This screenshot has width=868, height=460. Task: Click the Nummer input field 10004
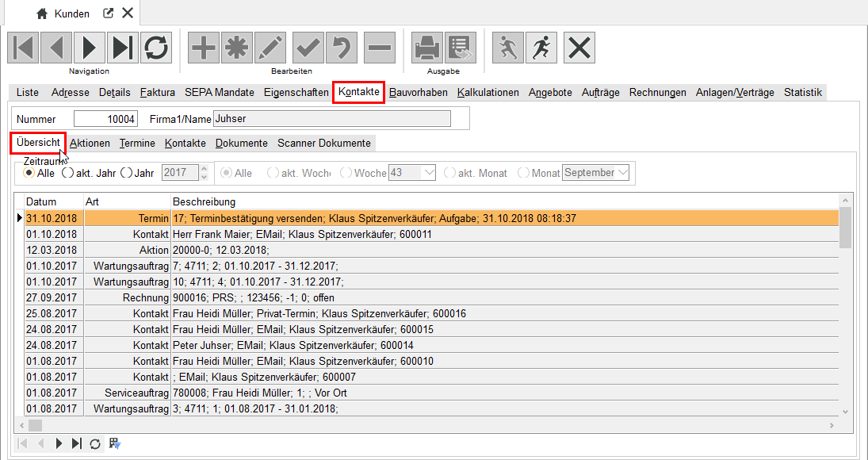(105, 119)
